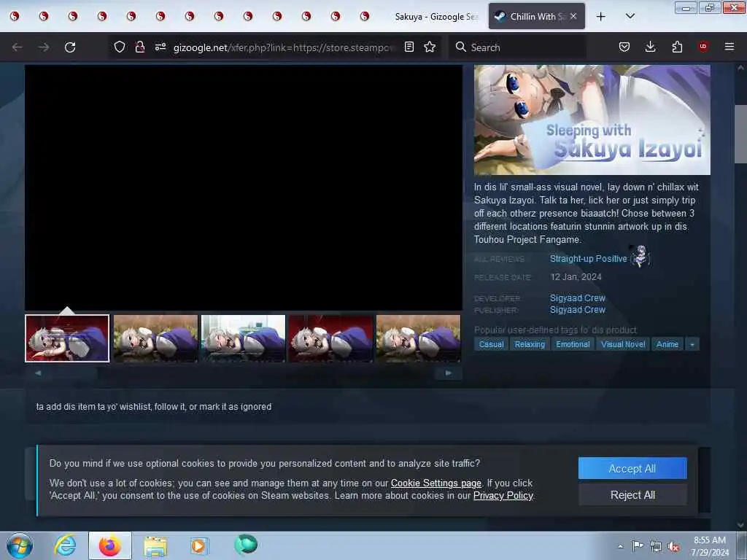The height and width of the screenshot is (560, 747).
Task: Click the scrollbar down arrow
Action: pyautogui.click(x=740, y=525)
